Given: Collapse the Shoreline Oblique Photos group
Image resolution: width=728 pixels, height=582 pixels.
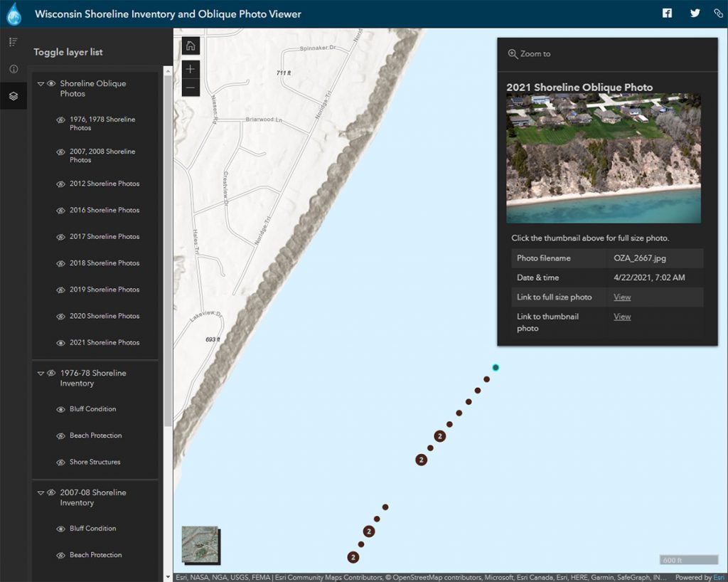Looking at the screenshot, I should click(x=41, y=83).
